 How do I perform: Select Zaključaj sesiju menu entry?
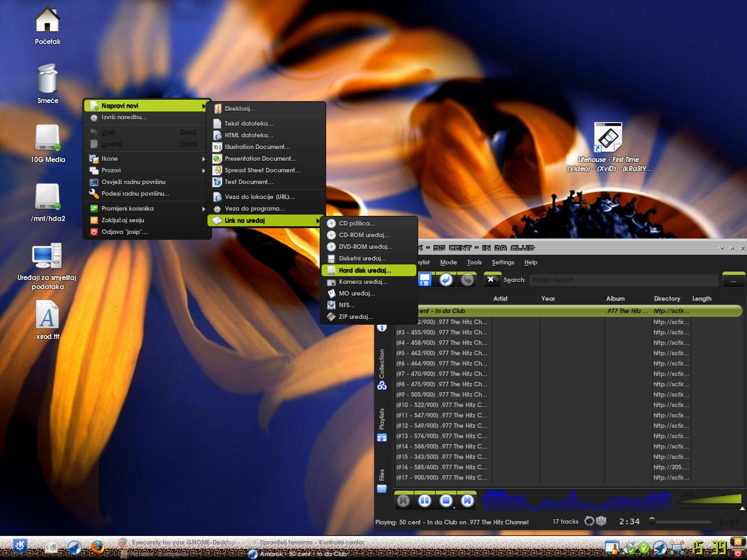pyautogui.click(x=147, y=220)
